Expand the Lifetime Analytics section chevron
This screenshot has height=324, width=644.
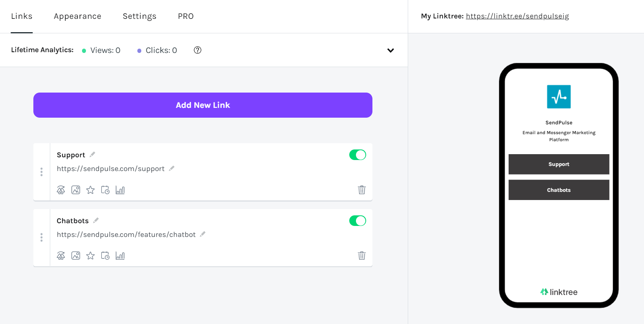tap(390, 50)
